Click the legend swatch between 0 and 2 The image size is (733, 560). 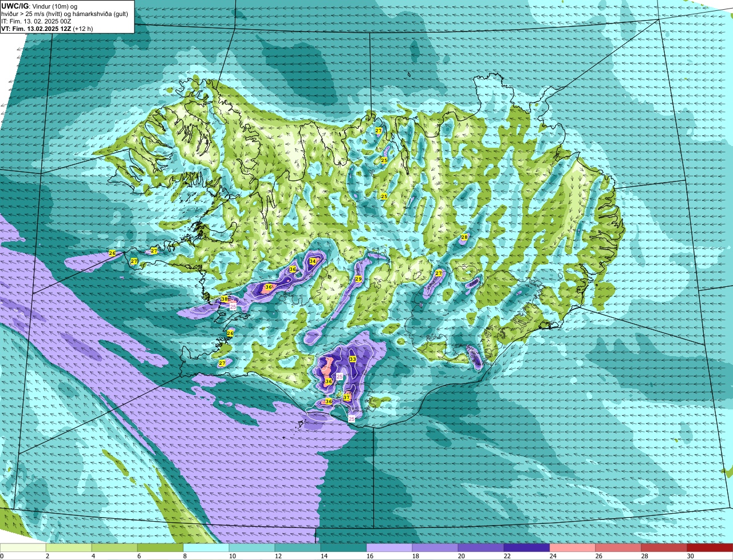[x=23, y=547]
